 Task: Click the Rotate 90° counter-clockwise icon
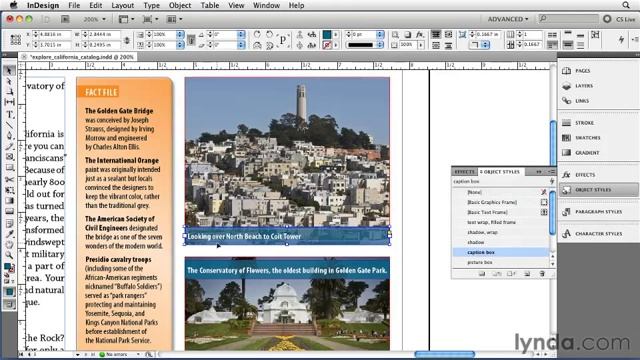pyautogui.click(x=269, y=35)
